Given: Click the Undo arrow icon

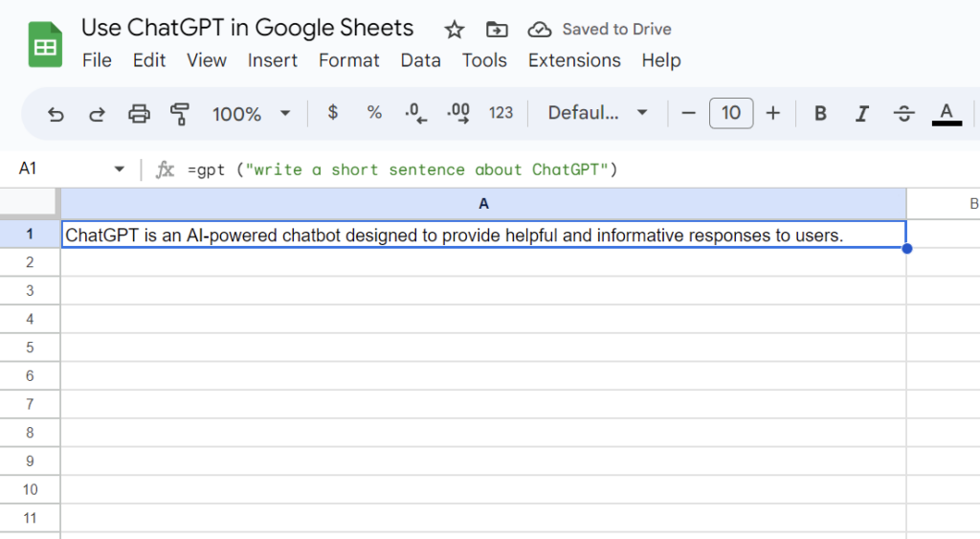Looking at the screenshot, I should pos(56,114).
